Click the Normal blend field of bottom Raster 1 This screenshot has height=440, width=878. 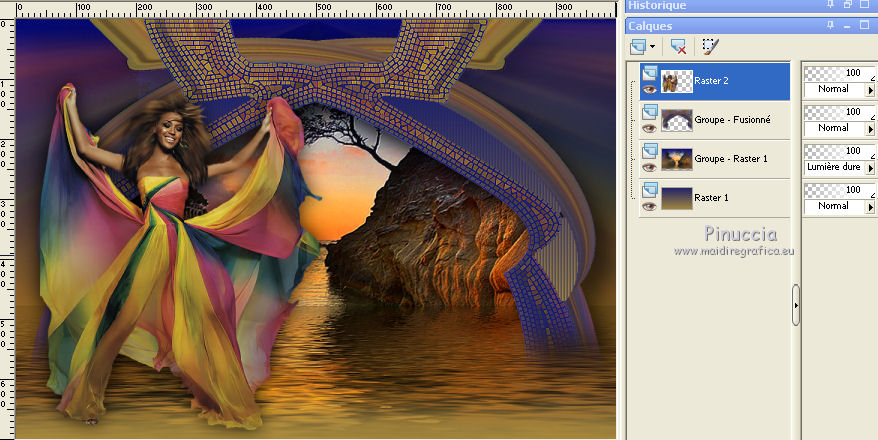[834, 207]
